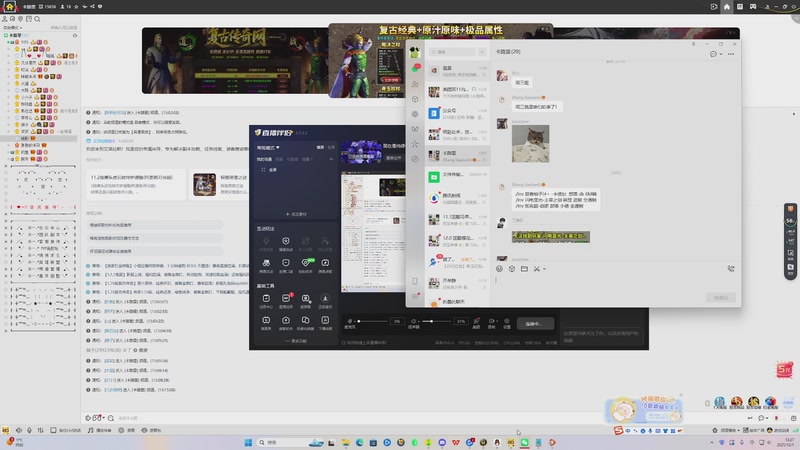800x450 pixels.
Task: Click the magnifier icon in the channel chat input toolbar
Action: pos(111,418)
